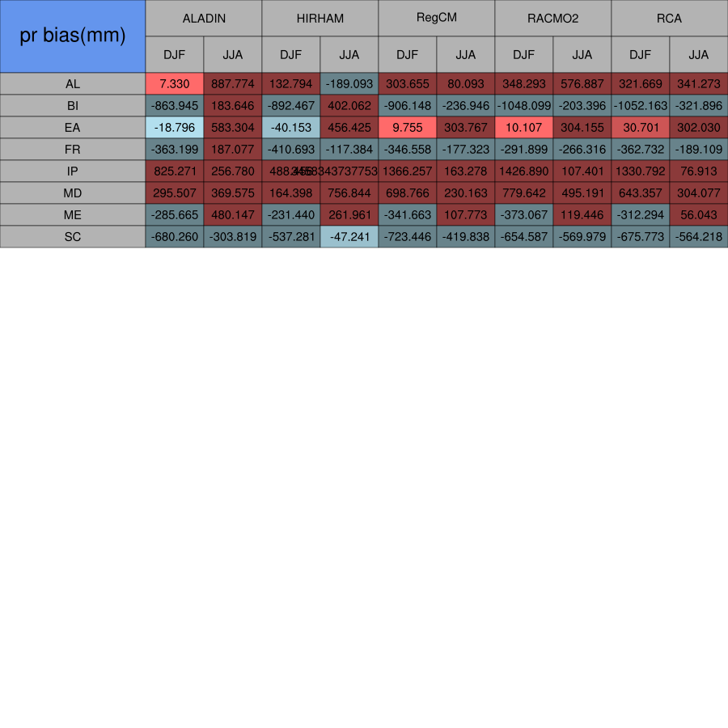Select the RACMO2 column header
This screenshot has height=728, width=728.
pyautogui.click(x=553, y=18)
